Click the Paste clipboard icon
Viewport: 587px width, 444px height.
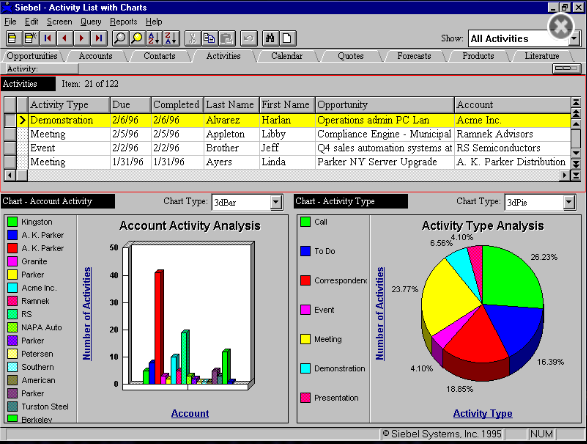click(227, 38)
